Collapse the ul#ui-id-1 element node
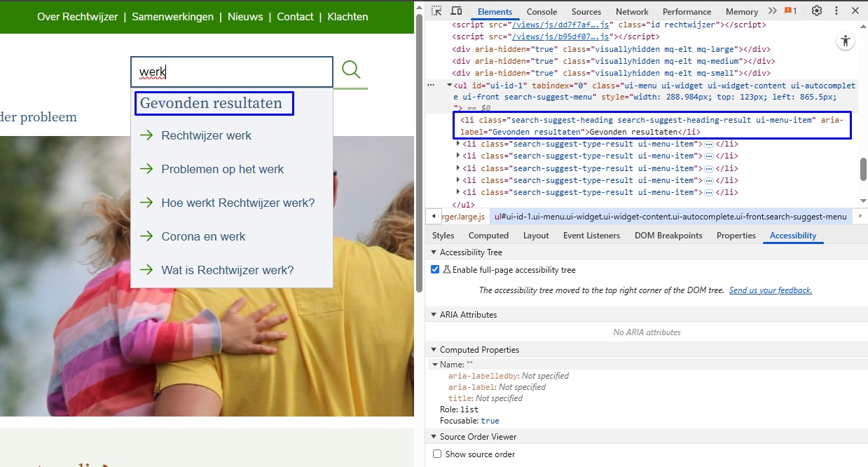The width and height of the screenshot is (868, 467). coord(450,86)
